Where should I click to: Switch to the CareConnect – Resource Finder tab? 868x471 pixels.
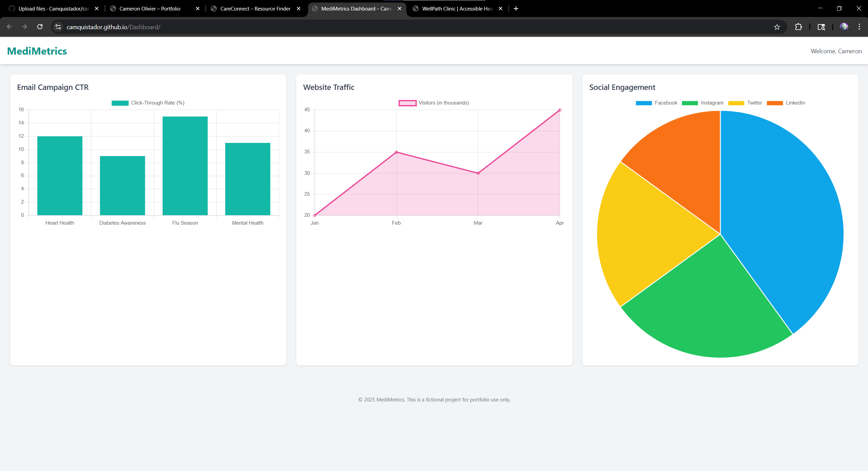pyautogui.click(x=255, y=8)
